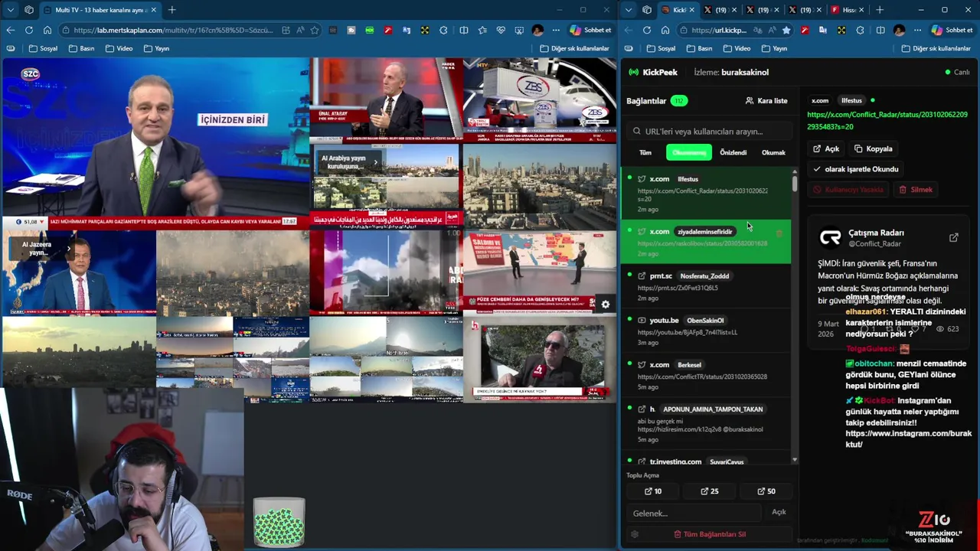Screen dimensions: 980x551
Task: Click the link list scrollbar thumb
Action: tap(795, 184)
